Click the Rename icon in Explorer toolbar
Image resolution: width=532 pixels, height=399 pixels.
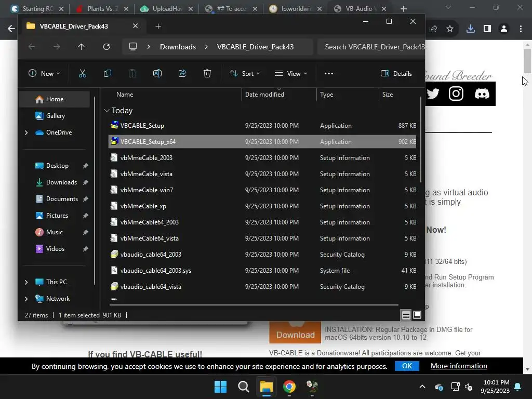point(157,73)
